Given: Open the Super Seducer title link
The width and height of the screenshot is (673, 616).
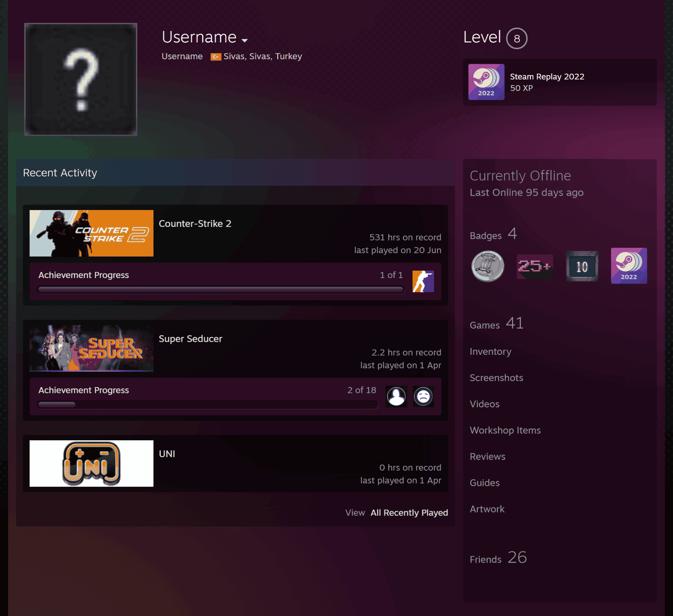Looking at the screenshot, I should click(190, 339).
